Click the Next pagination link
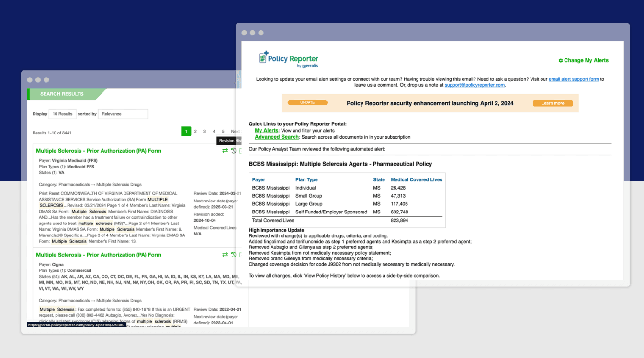Viewport: 644px width, 358px height. pos(236,131)
